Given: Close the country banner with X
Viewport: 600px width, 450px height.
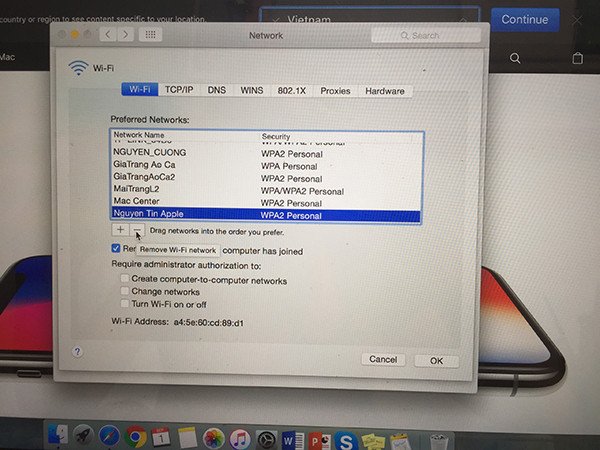Looking at the screenshot, I should 577,20.
